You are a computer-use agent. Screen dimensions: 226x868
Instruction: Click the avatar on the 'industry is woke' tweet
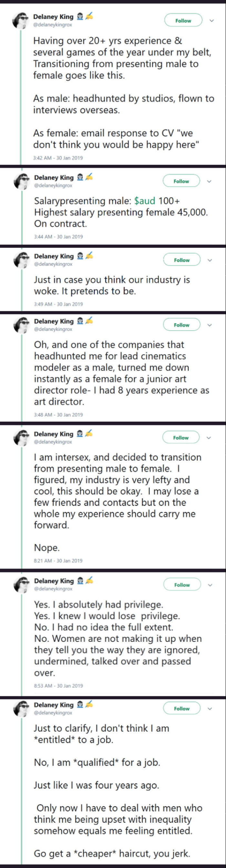[x=21, y=260]
